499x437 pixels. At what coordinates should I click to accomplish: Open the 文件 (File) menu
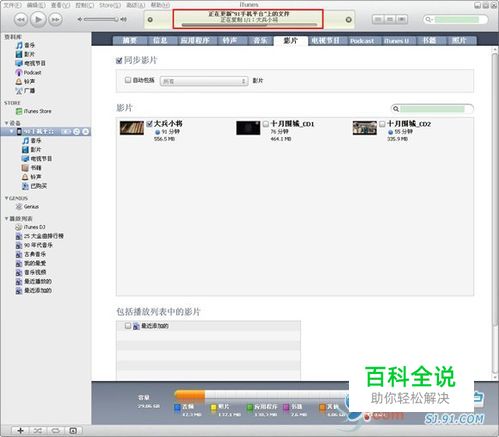click(12, 5)
